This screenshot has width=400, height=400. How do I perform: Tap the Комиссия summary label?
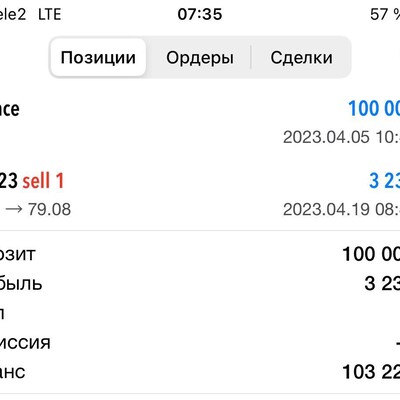[x=25, y=343]
